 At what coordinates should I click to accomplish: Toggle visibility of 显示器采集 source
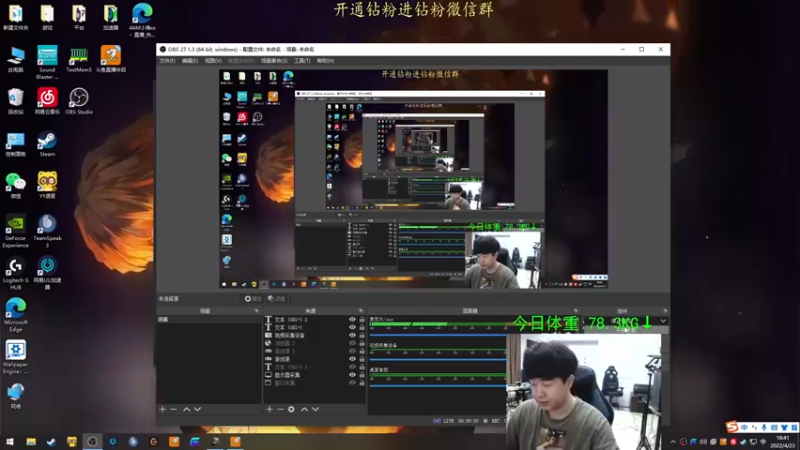352,374
